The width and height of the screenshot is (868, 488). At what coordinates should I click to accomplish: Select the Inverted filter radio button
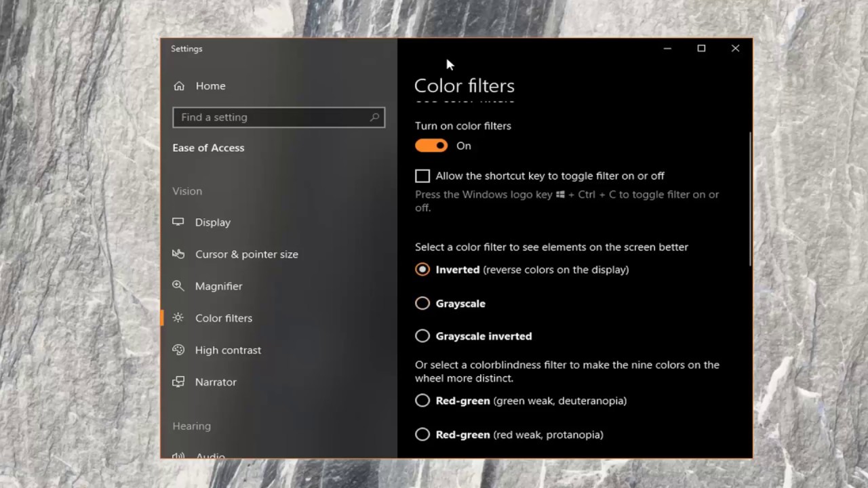coord(422,269)
